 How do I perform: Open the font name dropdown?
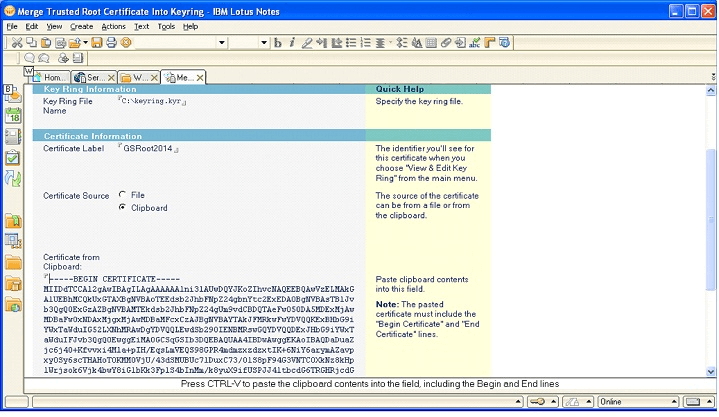222,43
